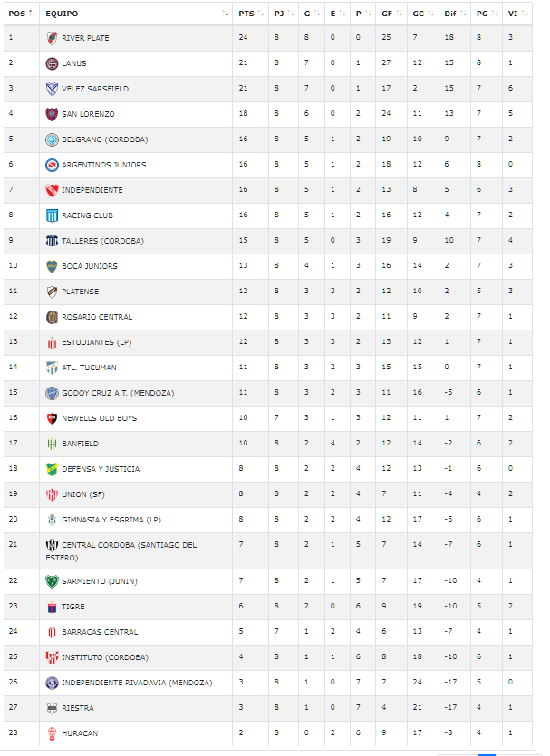Click the Boca Juniors crest icon
Screen dimensions: 550x756
[x=52, y=266]
